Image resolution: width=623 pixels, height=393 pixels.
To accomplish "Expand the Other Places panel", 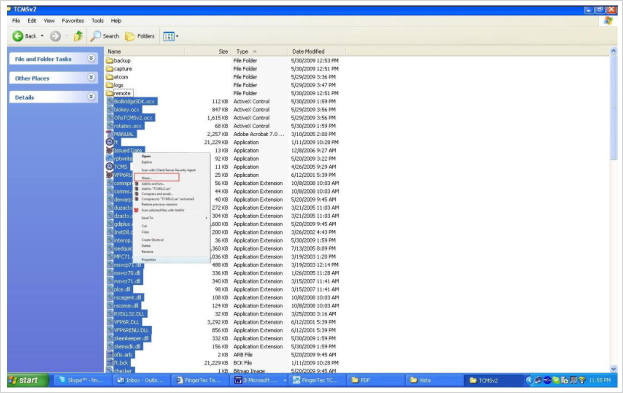I will click(91, 77).
